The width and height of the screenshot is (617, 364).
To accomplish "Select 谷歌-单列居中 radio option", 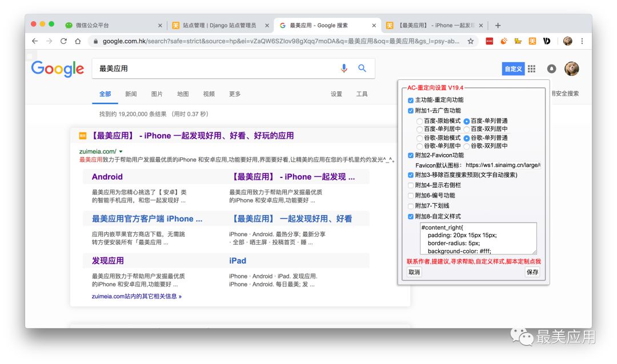I will (419, 146).
